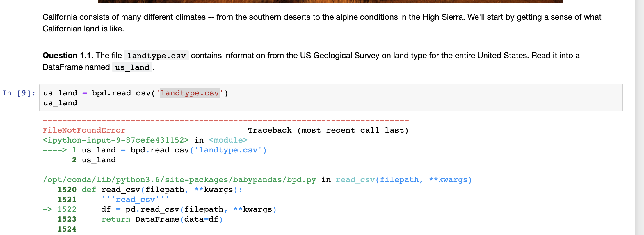Click the 'us_land' line numbered 2 in traceback
644x235 pixels.
(x=94, y=160)
